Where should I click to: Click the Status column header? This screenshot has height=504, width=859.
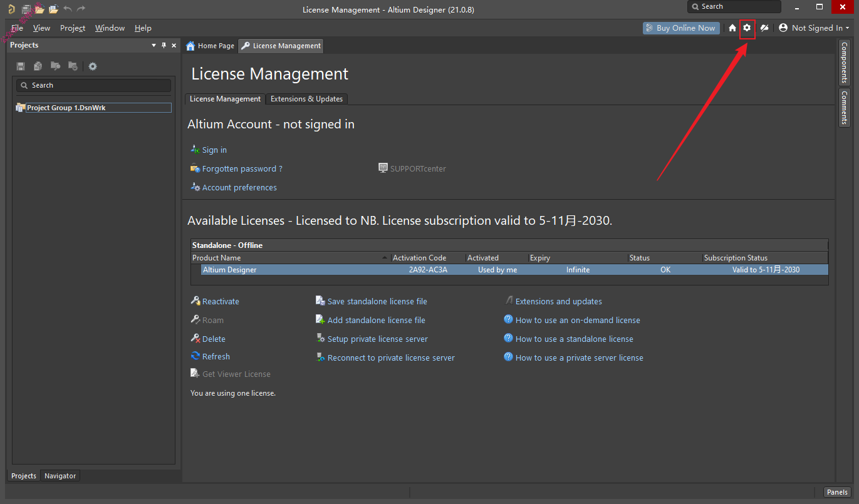(x=665, y=258)
